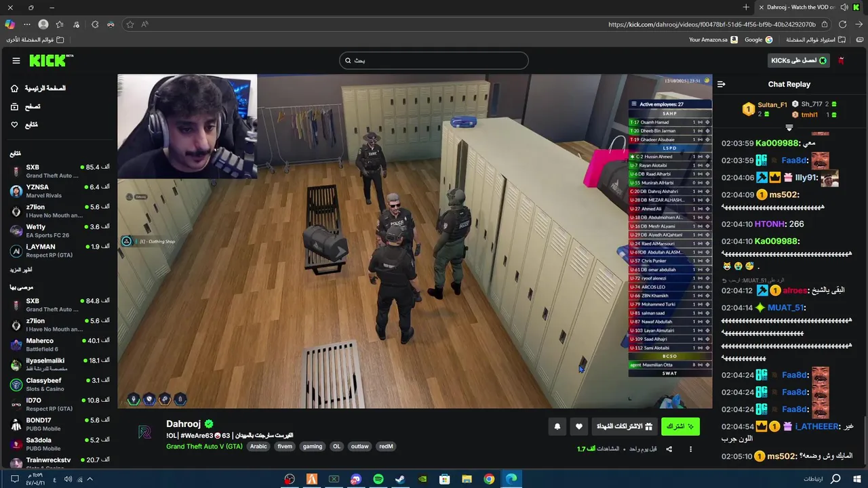Viewport: 868px width, 488px height.
Task: Select the redM tag
Action: coord(386,447)
